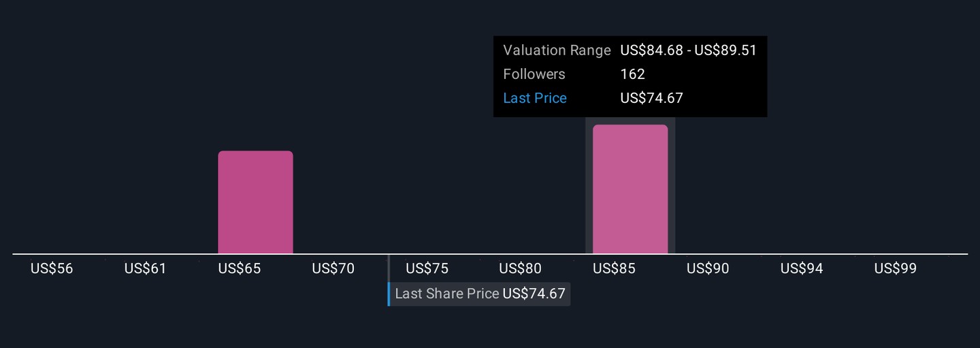Click the pink bar above US$65
The image size is (980, 348).
[x=255, y=202]
